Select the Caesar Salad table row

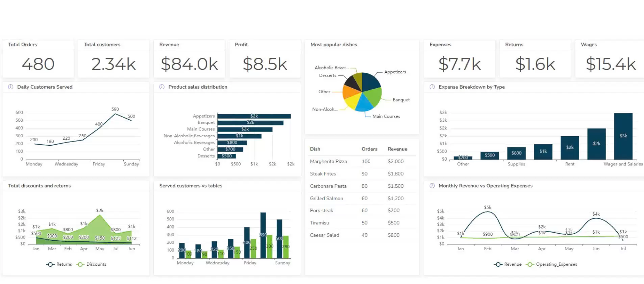pyautogui.click(x=362, y=235)
